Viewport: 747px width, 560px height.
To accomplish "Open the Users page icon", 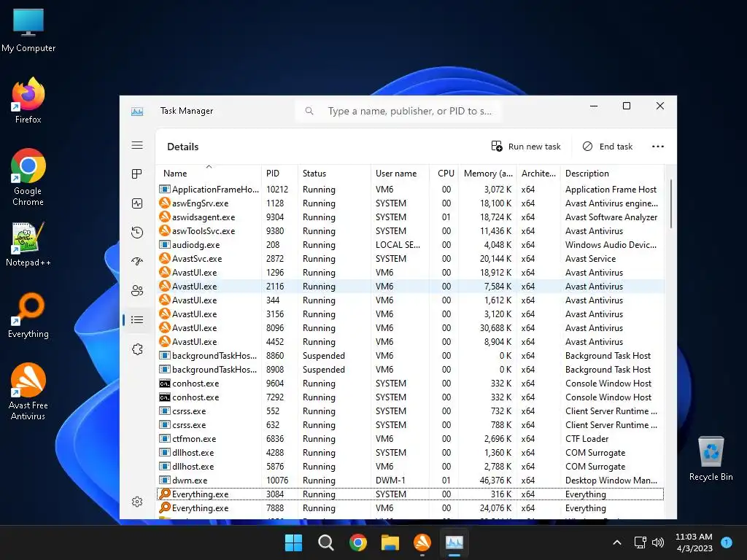I will point(137,290).
